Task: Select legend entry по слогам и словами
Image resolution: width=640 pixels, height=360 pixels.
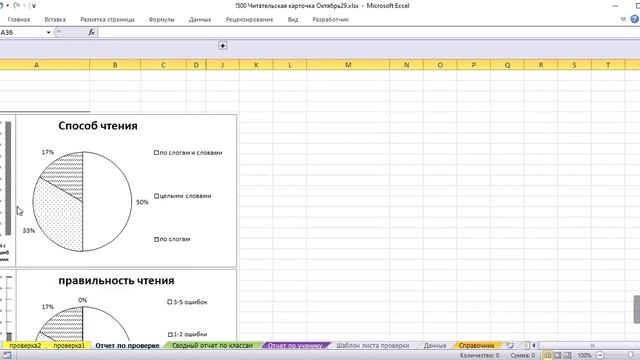Action: pyautogui.click(x=188, y=153)
